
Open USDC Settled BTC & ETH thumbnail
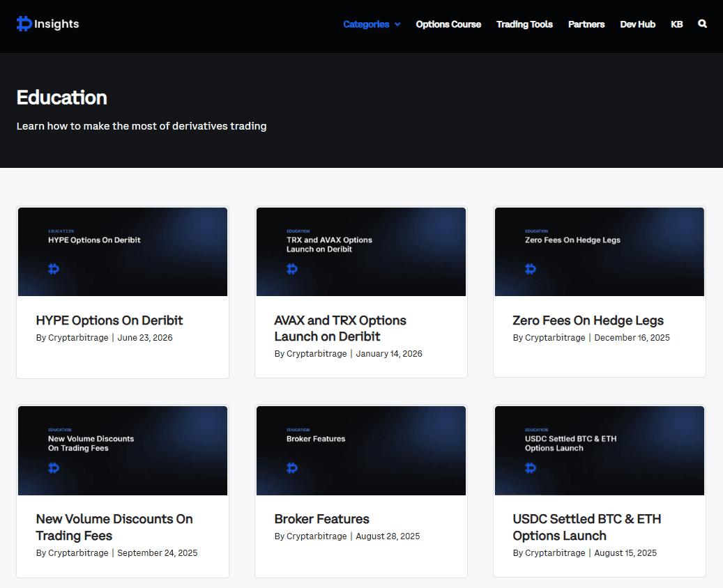600,451
